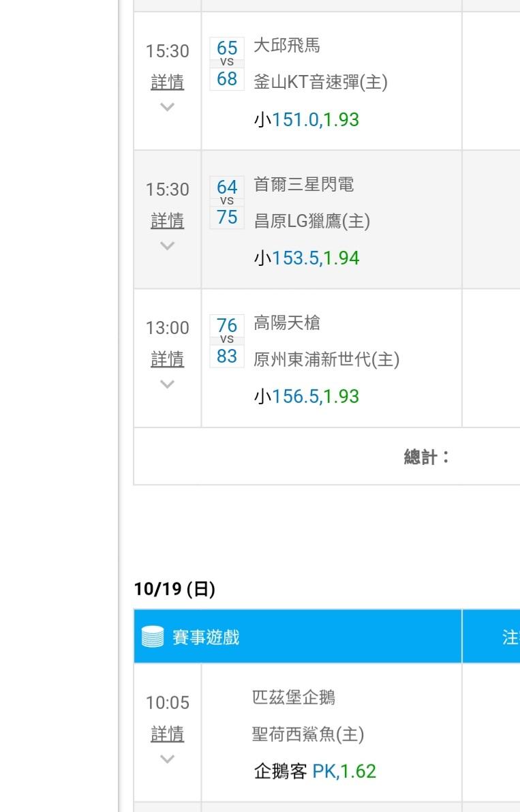Click the 賽事遊戲 column header
The image size is (520, 812).
[x=205, y=637]
